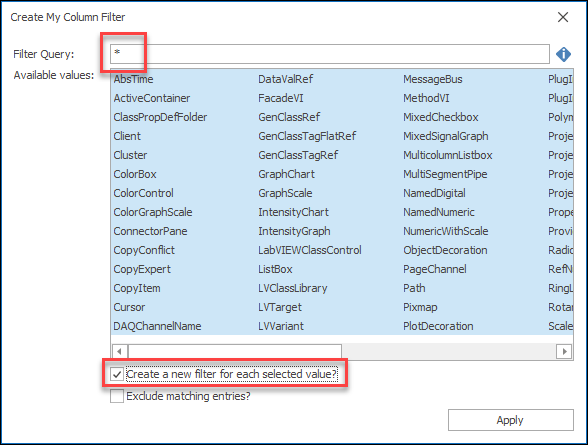The image size is (588, 445).
Task: Click the empty scrollbar track right of thumb
Action: click(449, 352)
